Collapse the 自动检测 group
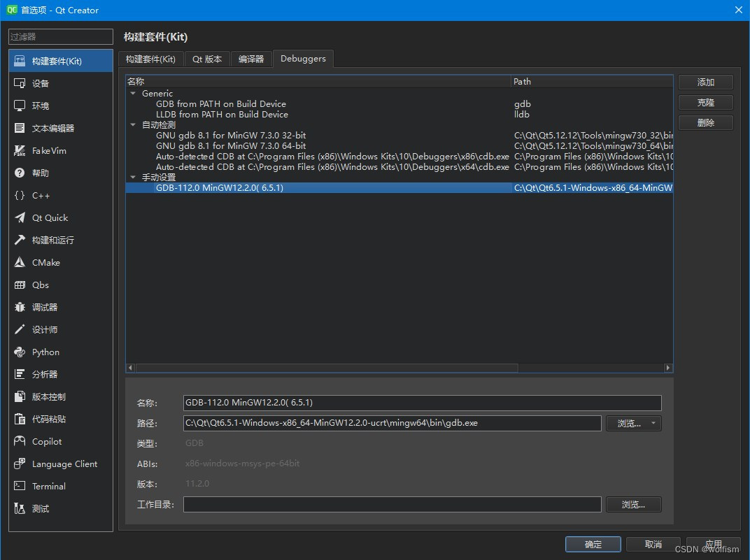This screenshot has height=560, width=750. [x=133, y=124]
